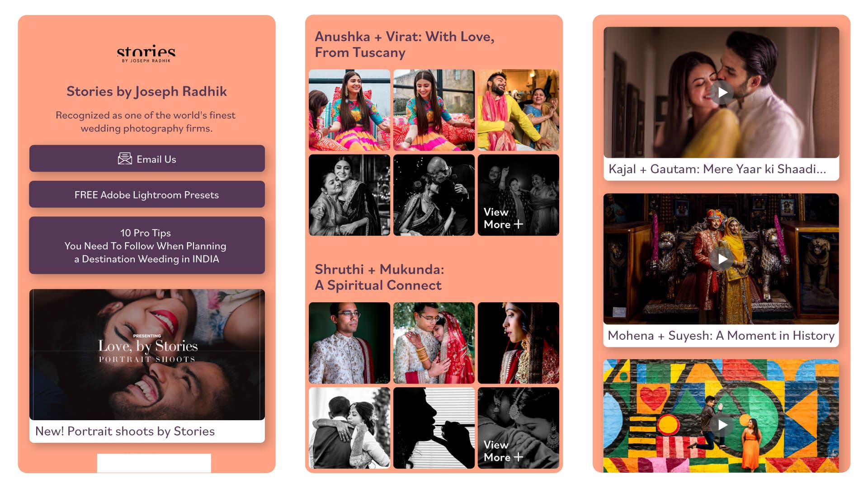Open Anushka + Virat: With Love, From Tuscany heading
This screenshot has height=488, width=868.
coord(405,44)
